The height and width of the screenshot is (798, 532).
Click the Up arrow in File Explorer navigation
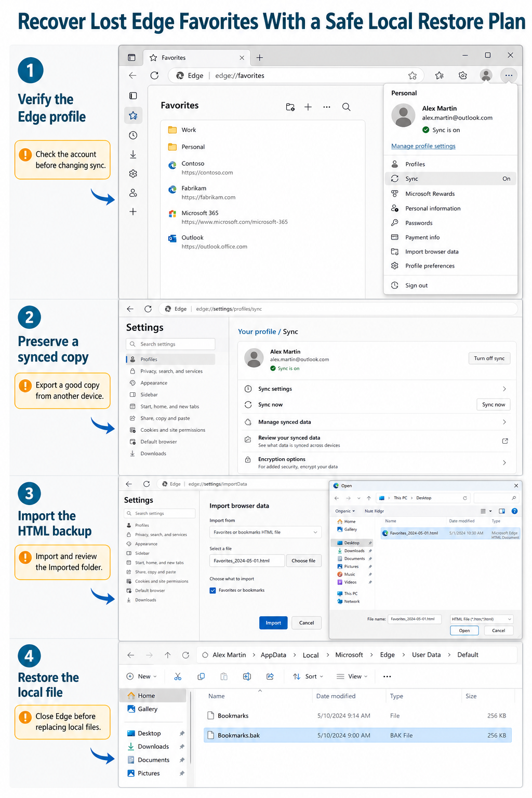(x=167, y=655)
